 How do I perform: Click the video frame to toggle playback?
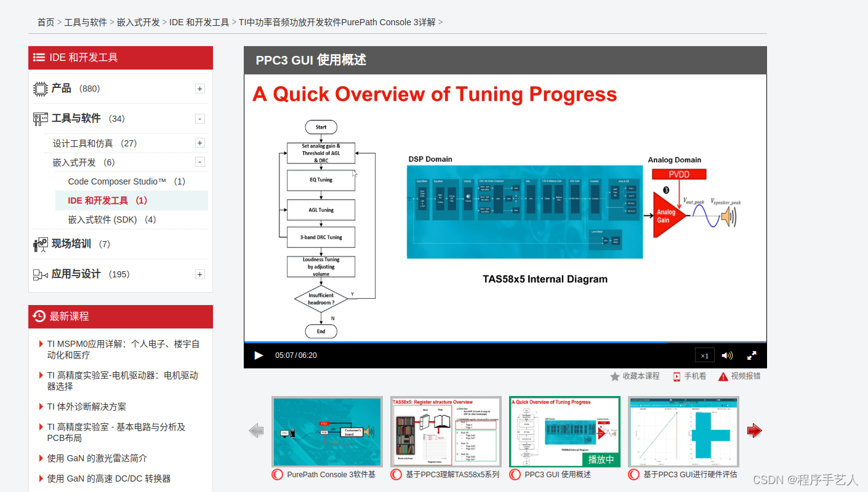(x=505, y=208)
